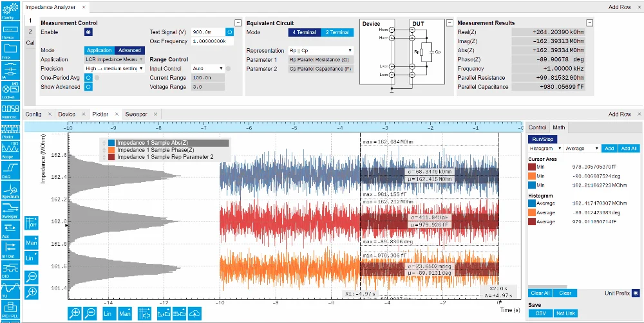Click the cursor off mode icon
644x323 pixels.
tap(31, 223)
